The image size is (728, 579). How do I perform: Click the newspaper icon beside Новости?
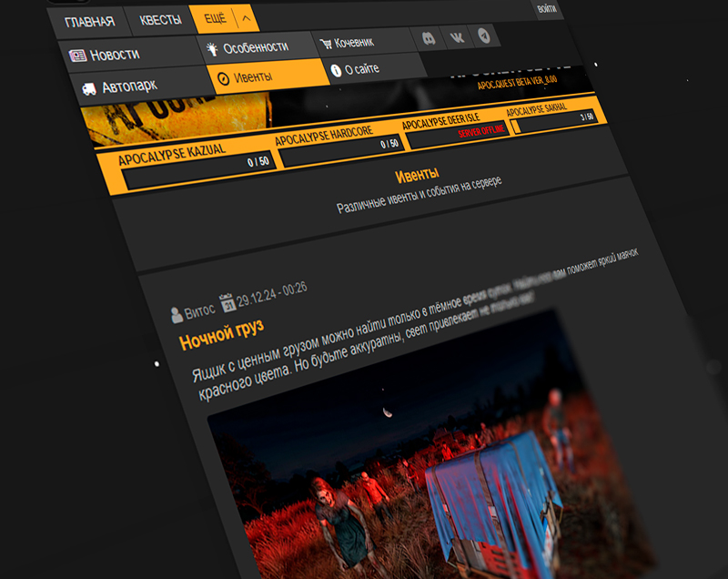click(x=77, y=56)
